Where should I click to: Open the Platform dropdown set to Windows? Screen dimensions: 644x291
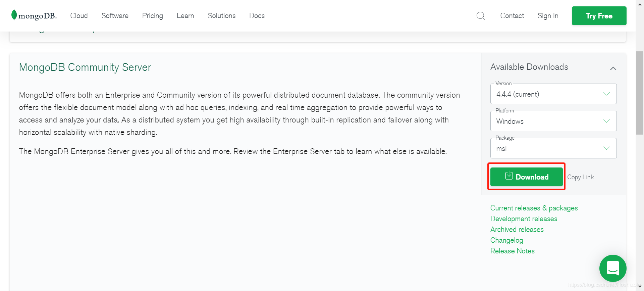(x=553, y=121)
